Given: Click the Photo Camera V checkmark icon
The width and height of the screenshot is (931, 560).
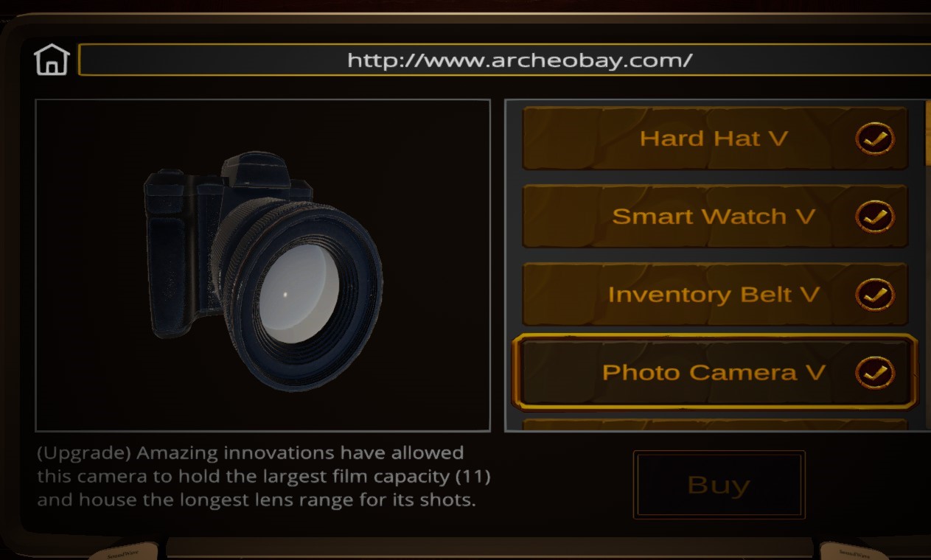Looking at the screenshot, I should pos(875,372).
